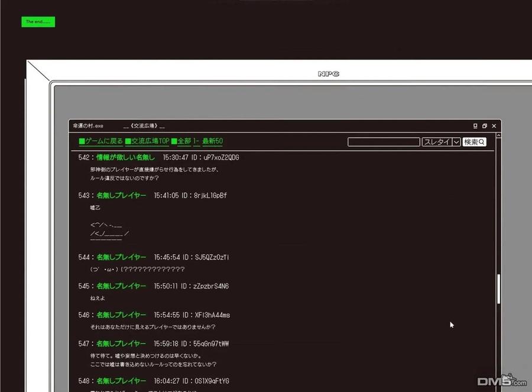Click ID 'SJ5QZzOzTI' on post 544

(212, 257)
